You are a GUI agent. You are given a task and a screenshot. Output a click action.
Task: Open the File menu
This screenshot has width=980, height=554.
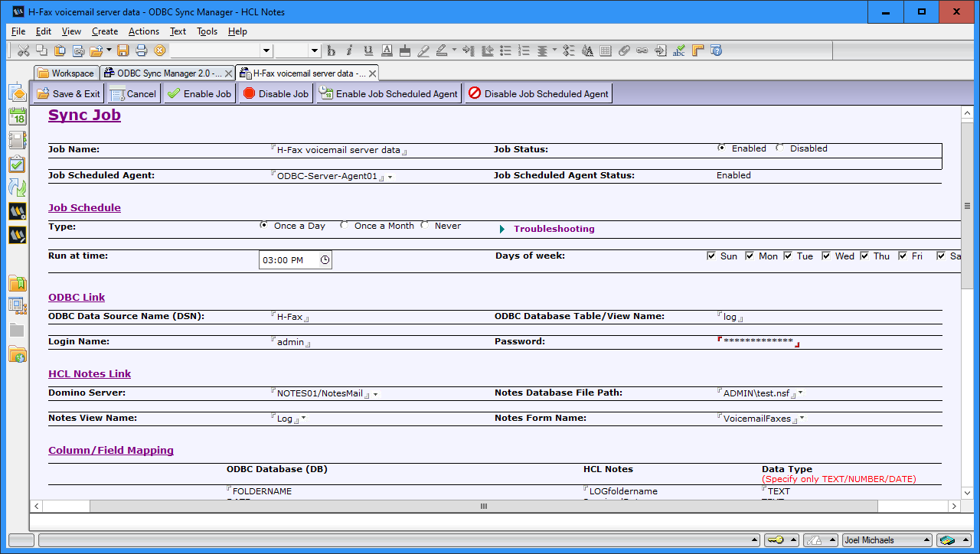click(18, 31)
